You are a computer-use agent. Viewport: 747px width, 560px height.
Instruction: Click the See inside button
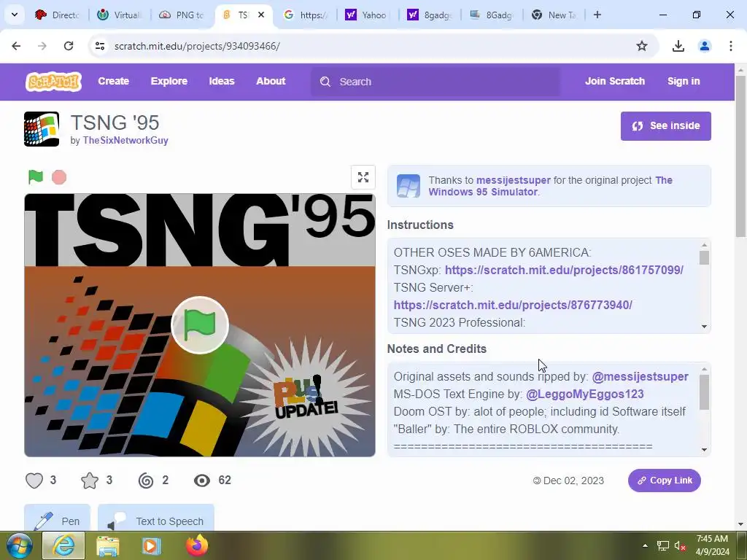(665, 125)
